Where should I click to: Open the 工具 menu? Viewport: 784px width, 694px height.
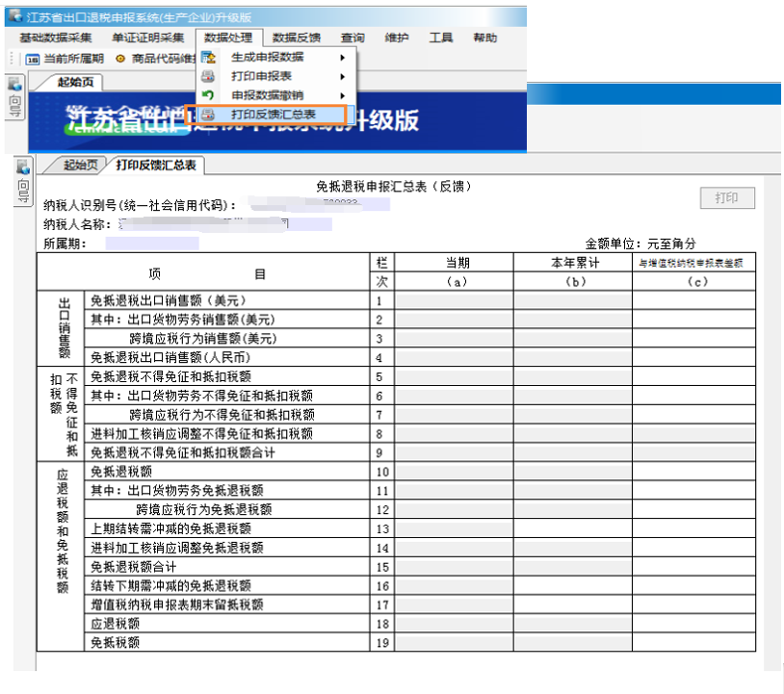pyautogui.click(x=441, y=38)
